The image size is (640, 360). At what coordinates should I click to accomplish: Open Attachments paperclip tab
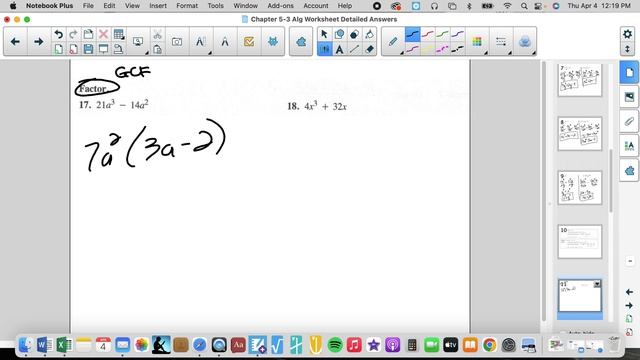click(629, 121)
